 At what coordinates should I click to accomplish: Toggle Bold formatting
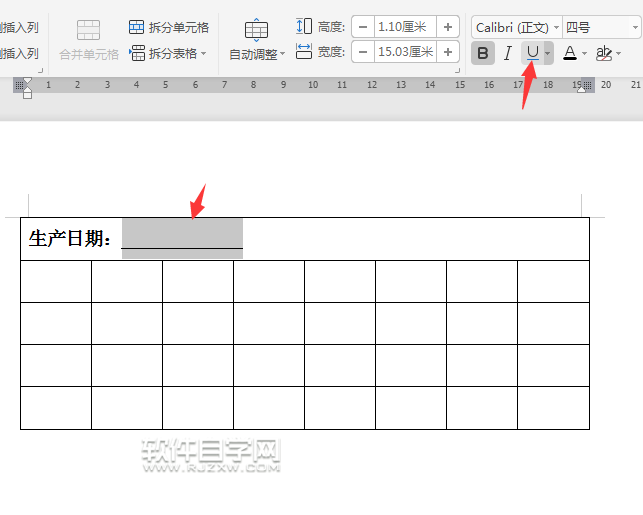coord(483,53)
